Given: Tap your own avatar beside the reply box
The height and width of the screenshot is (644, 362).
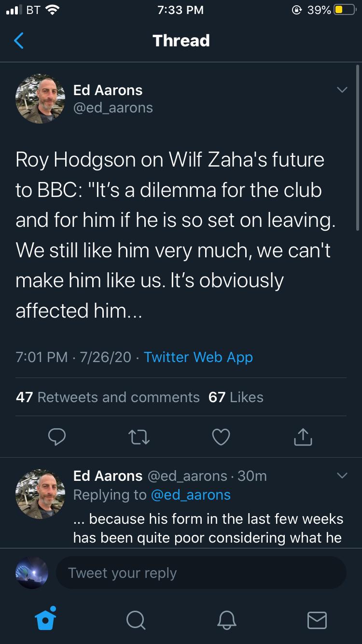Looking at the screenshot, I should tap(32, 573).
